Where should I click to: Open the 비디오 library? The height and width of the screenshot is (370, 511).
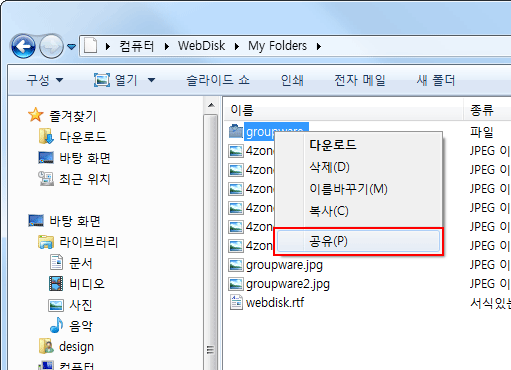coord(87,284)
